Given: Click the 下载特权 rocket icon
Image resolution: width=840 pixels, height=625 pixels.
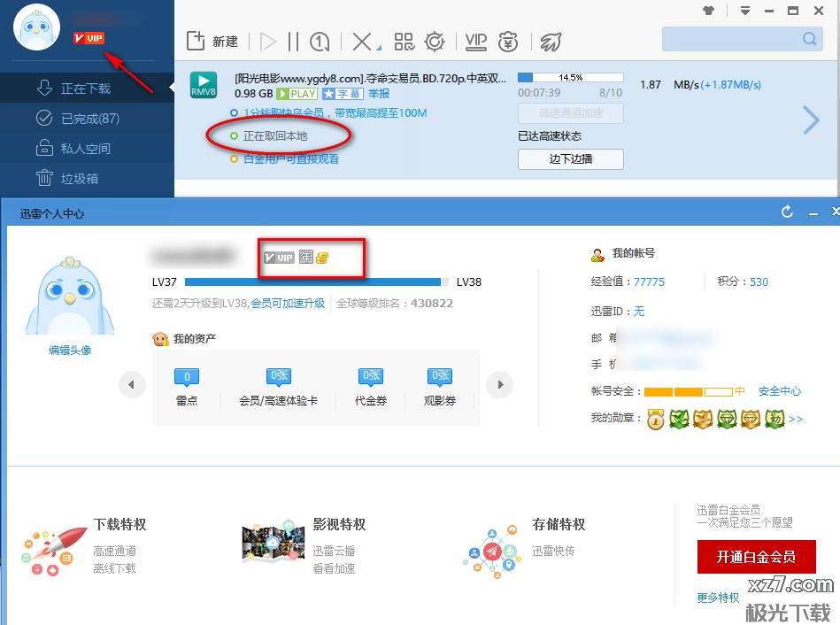Looking at the screenshot, I should coord(54,551).
